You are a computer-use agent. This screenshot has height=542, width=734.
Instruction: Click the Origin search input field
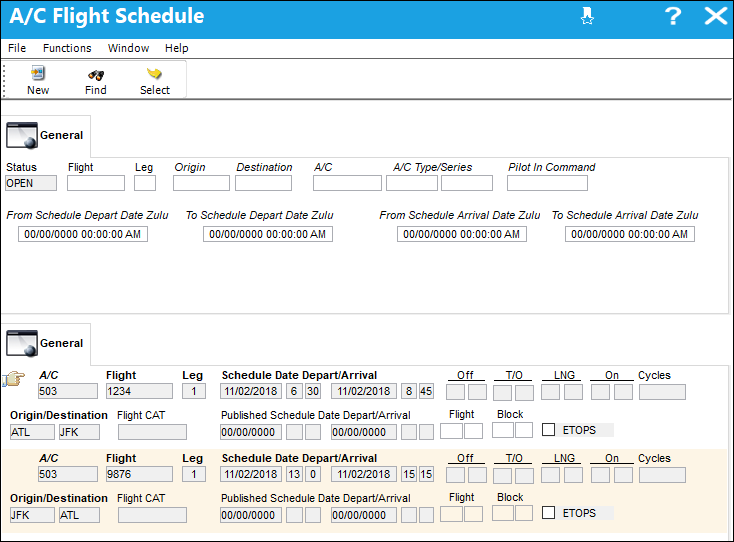[x=201, y=183]
